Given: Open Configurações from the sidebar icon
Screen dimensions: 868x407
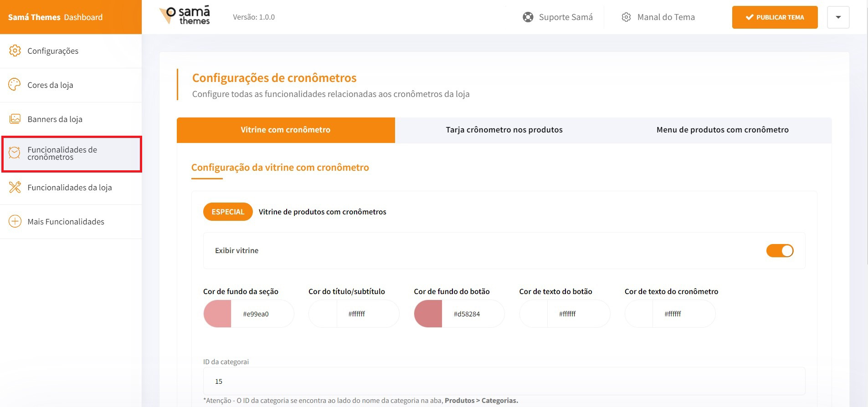Looking at the screenshot, I should [15, 51].
